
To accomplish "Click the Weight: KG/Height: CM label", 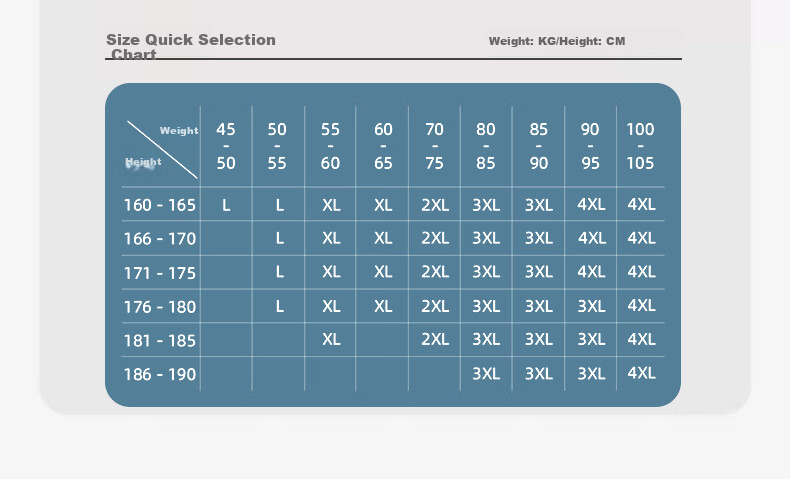I will [x=557, y=41].
